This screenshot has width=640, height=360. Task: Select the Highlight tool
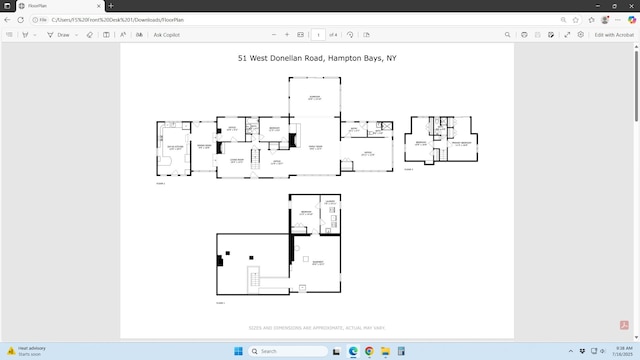pos(25,35)
